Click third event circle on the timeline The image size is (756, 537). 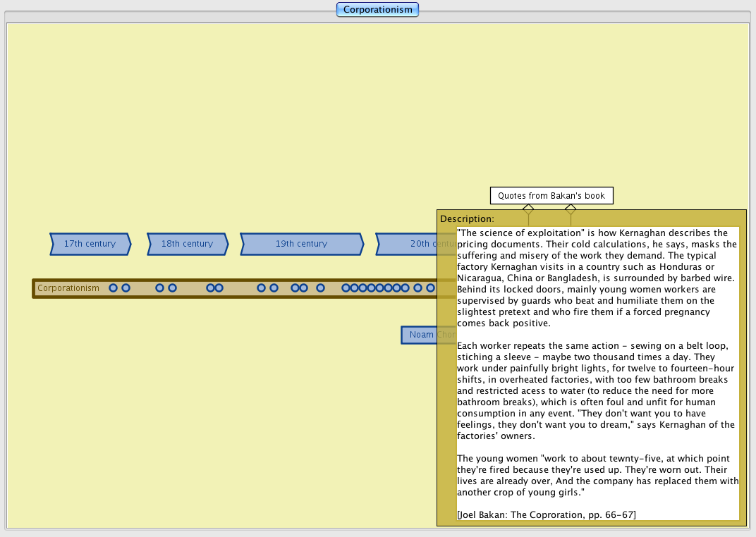[x=159, y=288]
